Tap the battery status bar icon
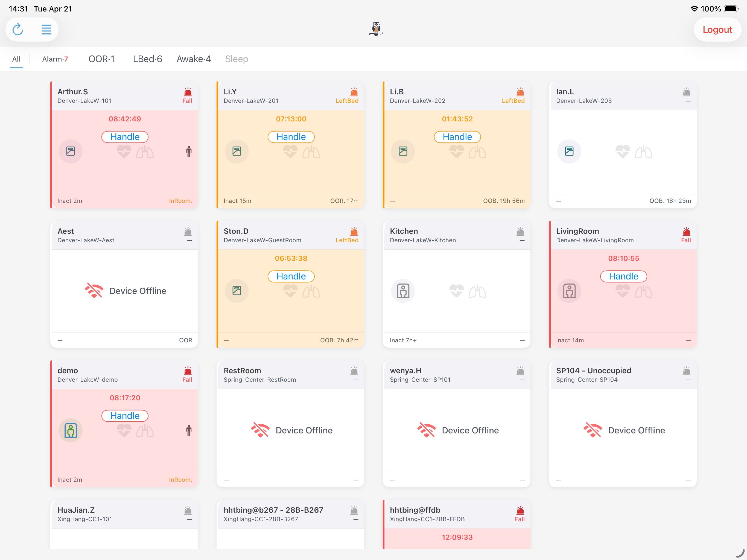Screen dimensions: 747x560 [731, 9]
